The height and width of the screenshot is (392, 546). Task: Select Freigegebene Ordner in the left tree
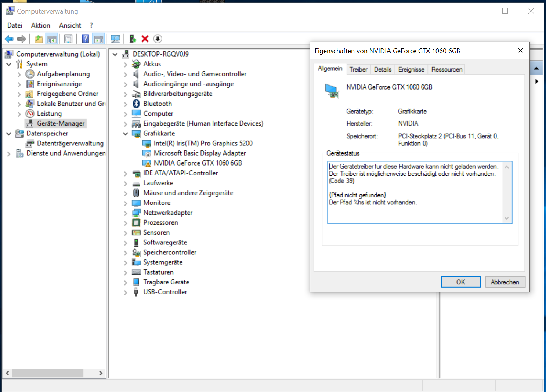pos(68,94)
